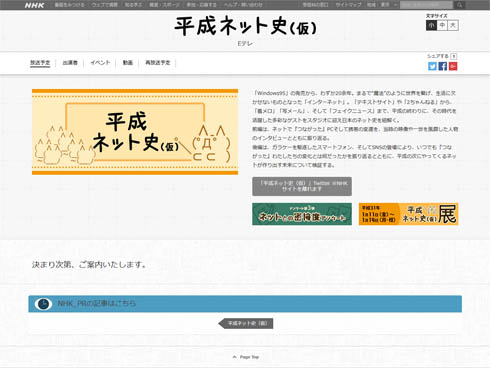Click Page Top link

[x=249, y=357]
